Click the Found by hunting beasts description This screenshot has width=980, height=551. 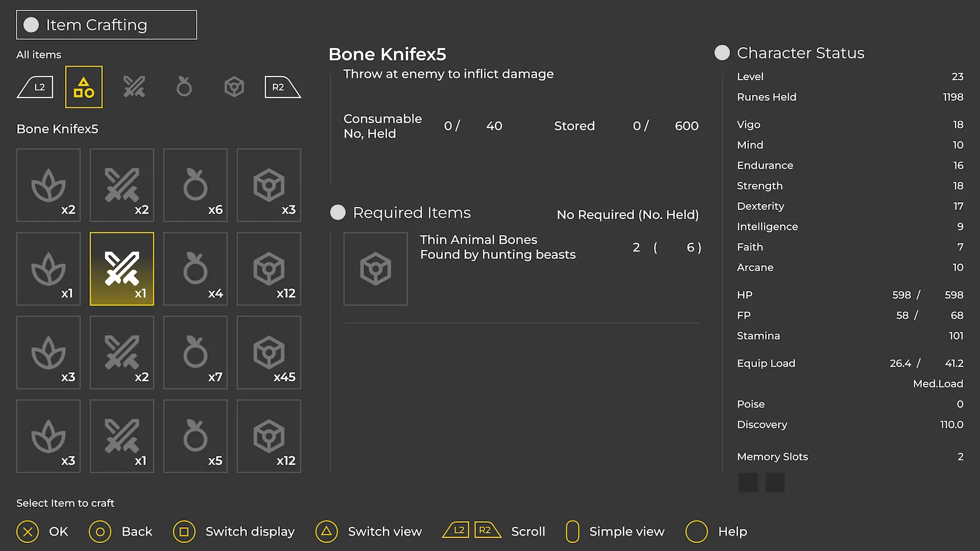[498, 254]
